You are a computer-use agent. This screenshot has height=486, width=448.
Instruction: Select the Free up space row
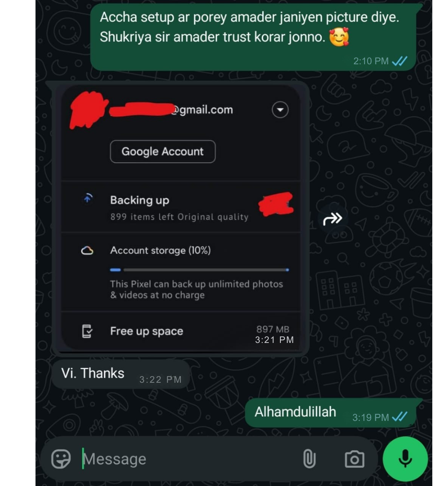181,331
